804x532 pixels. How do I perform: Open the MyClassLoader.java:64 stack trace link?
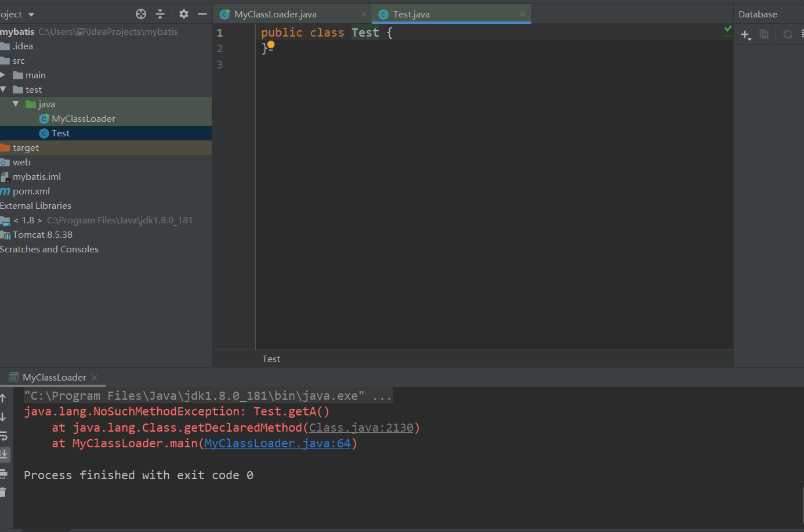pyautogui.click(x=277, y=443)
